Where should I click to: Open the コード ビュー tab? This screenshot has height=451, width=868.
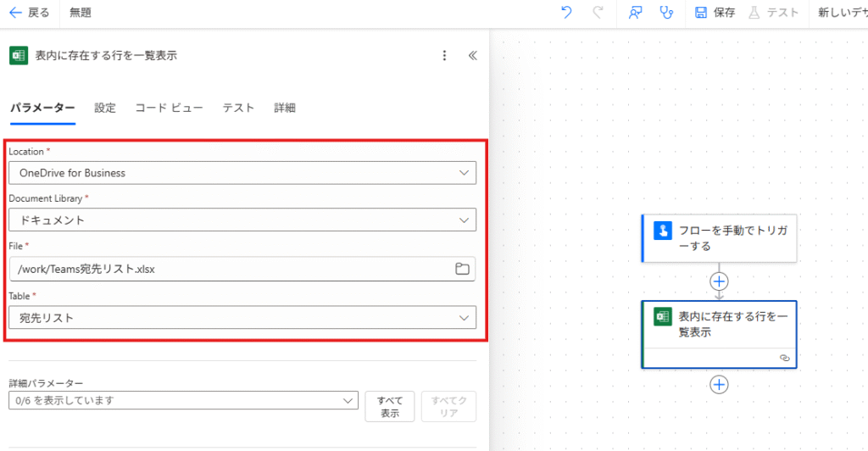pos(169,108)
